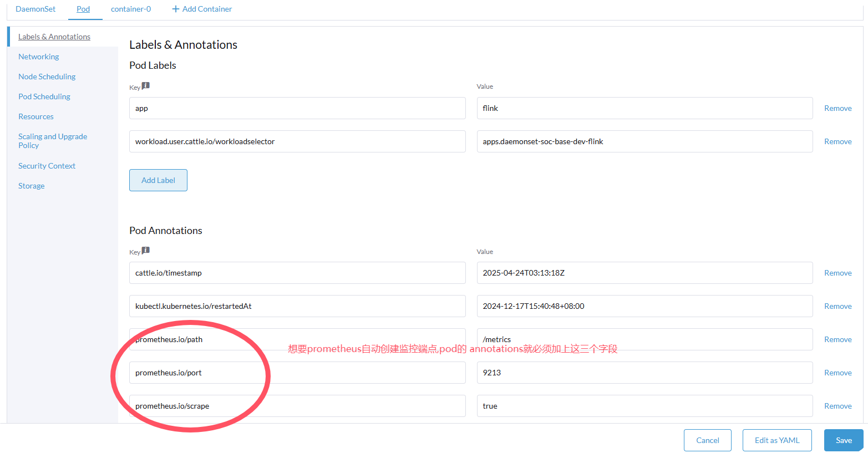This screenshot has height=453, width=868.
Task: Edit the 9213 port value field
Action: (644, 373)
